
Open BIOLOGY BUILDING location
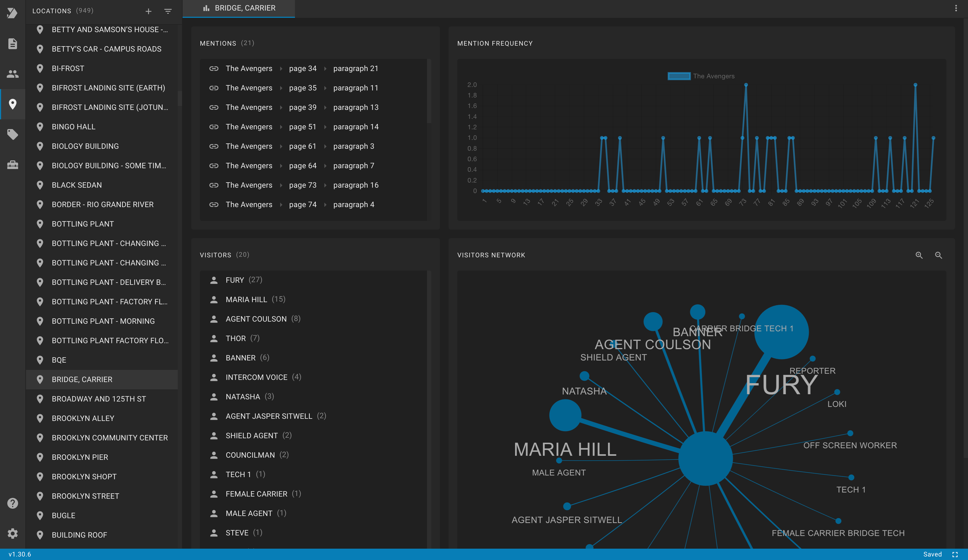tap(102, 146)
